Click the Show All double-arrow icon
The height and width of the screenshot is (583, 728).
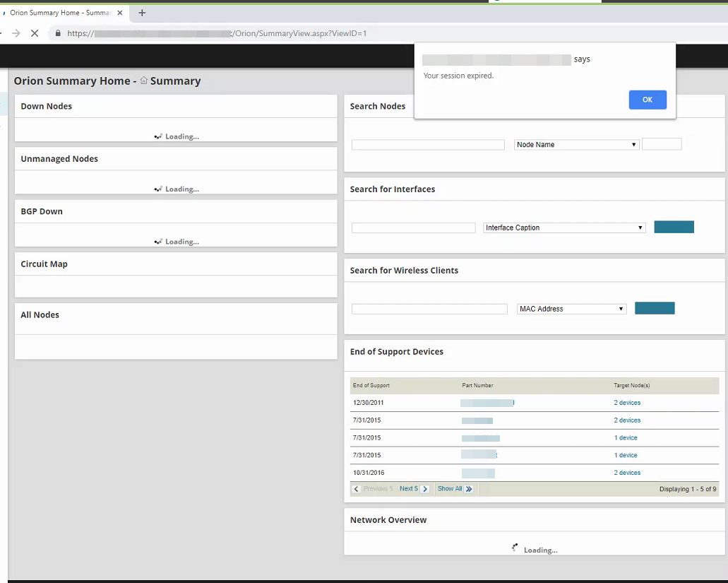pyautogui.click(x=469, y=489)
